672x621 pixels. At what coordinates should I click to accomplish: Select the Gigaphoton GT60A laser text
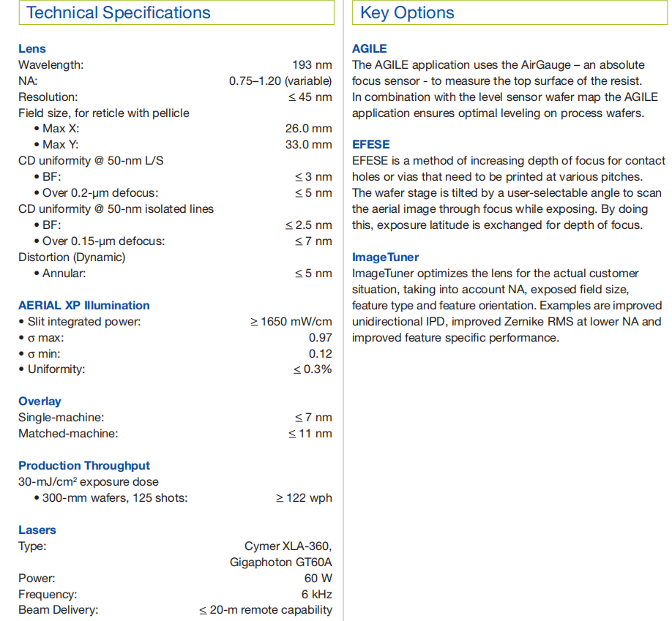(280, 562)
